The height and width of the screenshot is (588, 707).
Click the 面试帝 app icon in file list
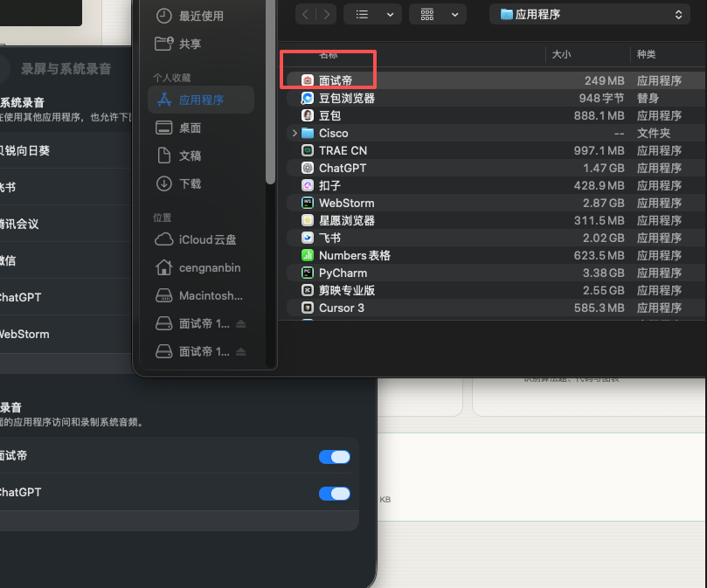[308, 80]
